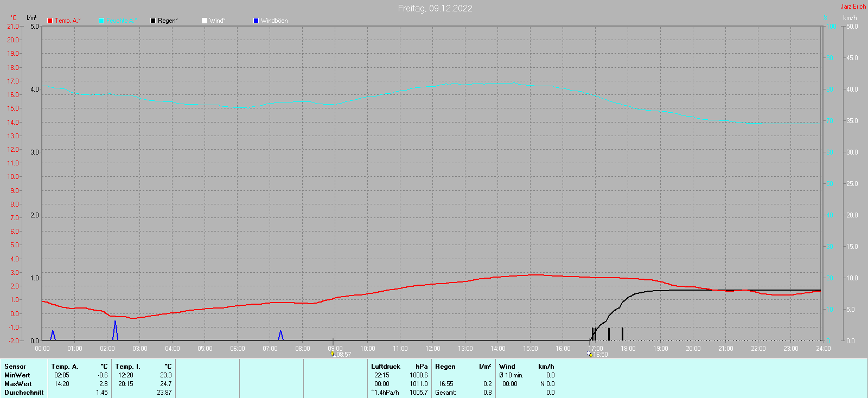Click the indoor maximum time 20:15
Image resolution: width=868 pixels, height=398 pixels.
click(x=126, y=384)
